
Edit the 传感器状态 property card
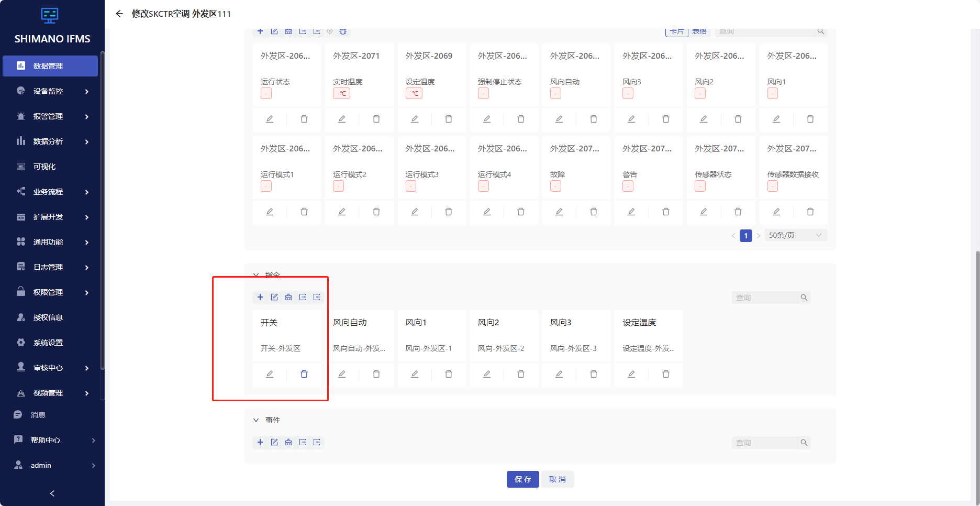(x=704, y=212)
